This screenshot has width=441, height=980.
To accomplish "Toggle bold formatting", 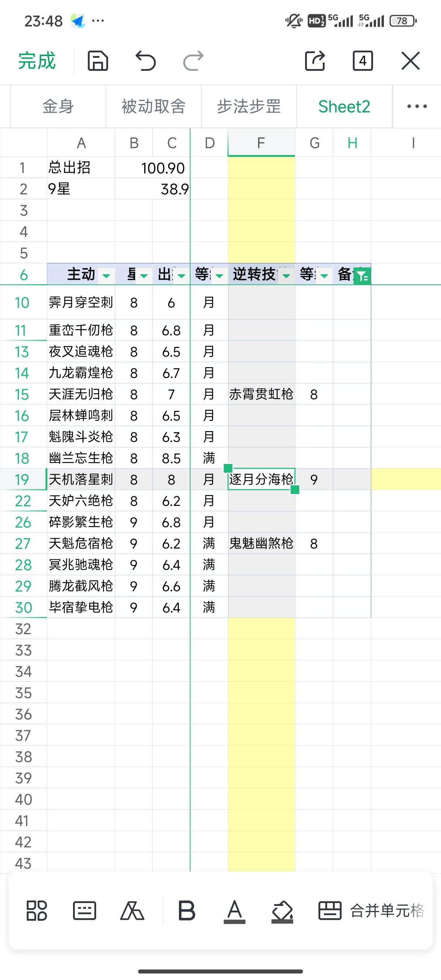I will tap(187, 911).
